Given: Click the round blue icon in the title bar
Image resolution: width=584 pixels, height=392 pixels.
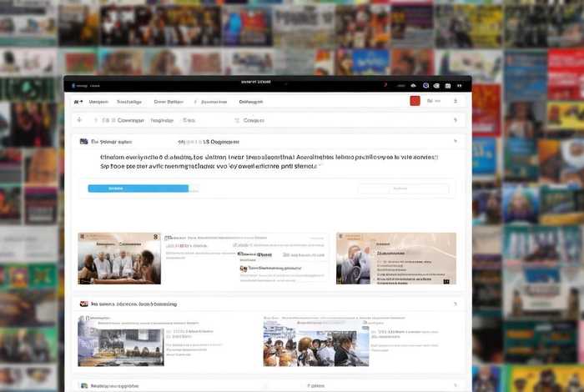Looking at the screenshot, I should pos(425,85).
